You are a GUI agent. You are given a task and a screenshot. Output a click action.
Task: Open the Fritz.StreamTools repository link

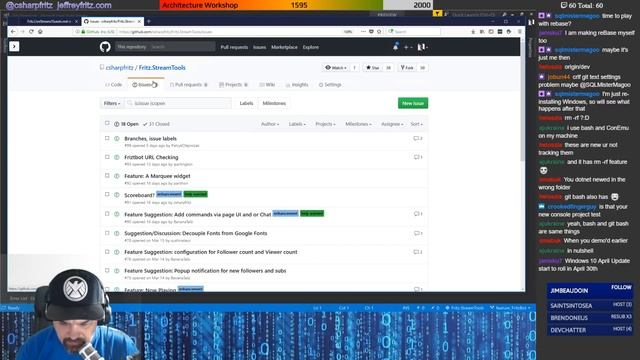[x=162, y=68]
